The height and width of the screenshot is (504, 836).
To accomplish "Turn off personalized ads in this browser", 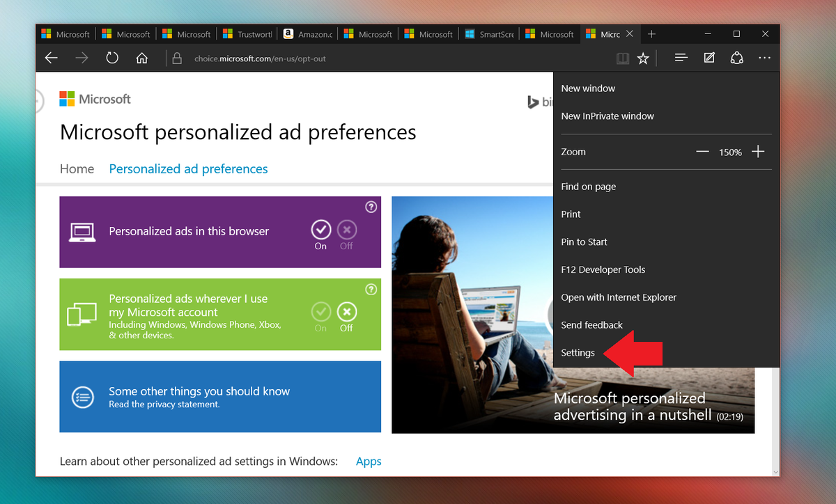I will tap(346, 229).
